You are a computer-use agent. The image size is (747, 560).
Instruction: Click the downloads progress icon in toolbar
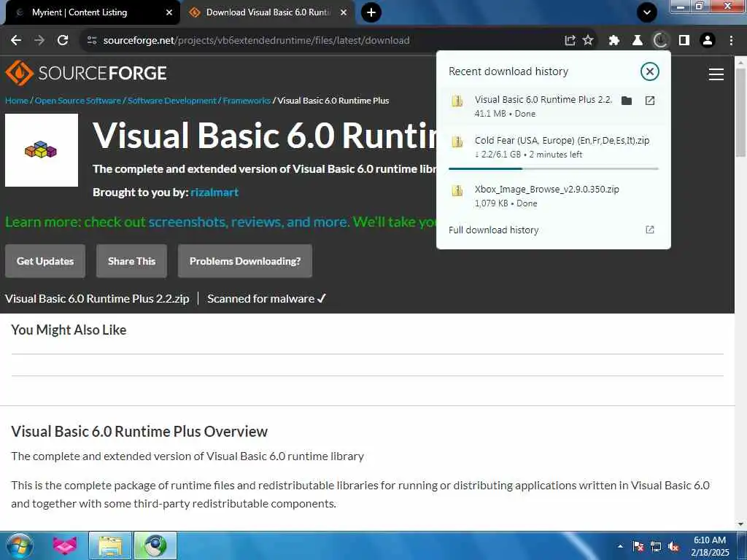[x=660, y=41]
